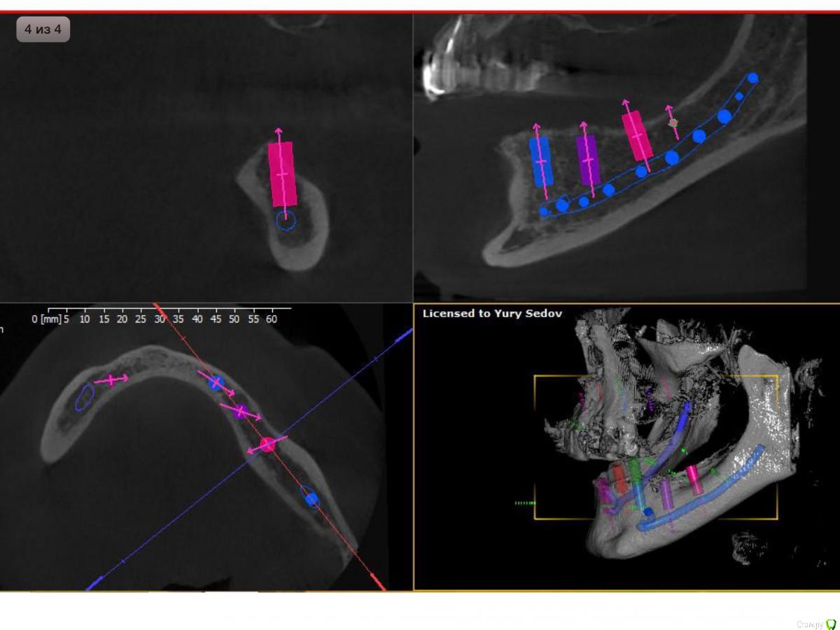Viewport: 840px width, 630px height.
Task: Select the pink implant at the axial crosshair intersection
Action: tap(267, 444)
